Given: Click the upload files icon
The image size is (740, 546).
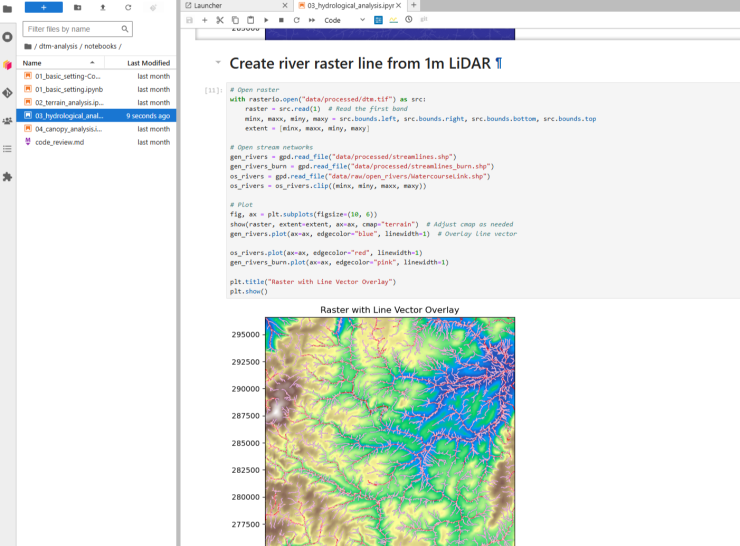Looking at the screenshot, I should click(102, 7).
